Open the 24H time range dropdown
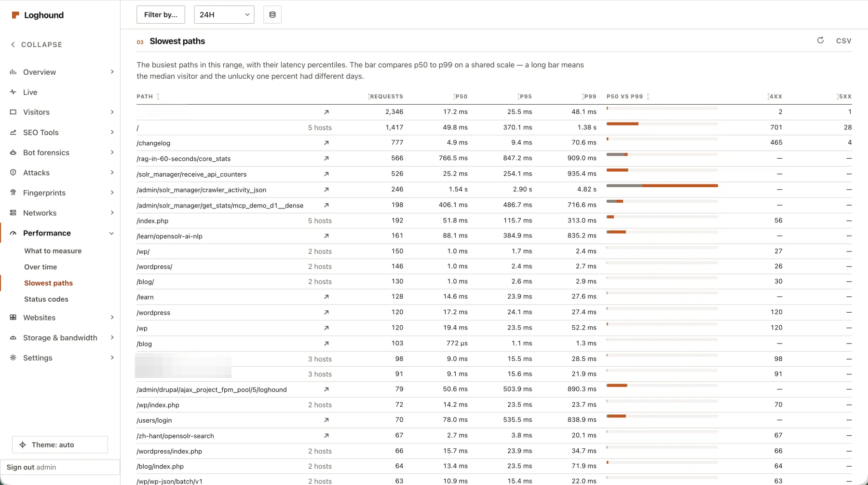868x485 pixels. 224,15
